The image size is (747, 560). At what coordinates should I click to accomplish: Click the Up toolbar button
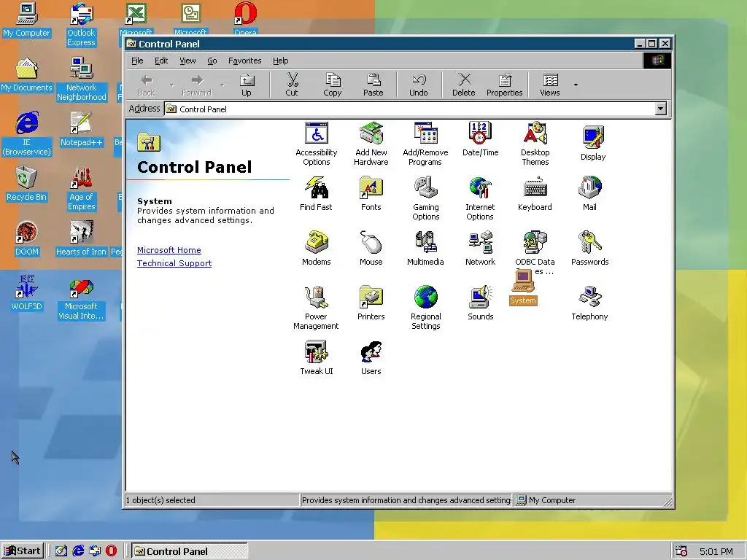click(247, 85)
